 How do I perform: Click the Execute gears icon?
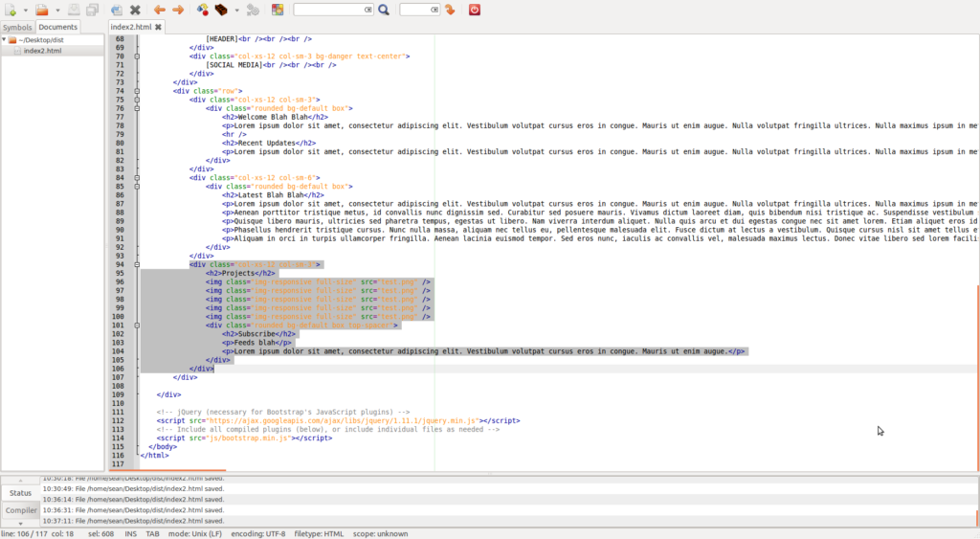point(253,10)
